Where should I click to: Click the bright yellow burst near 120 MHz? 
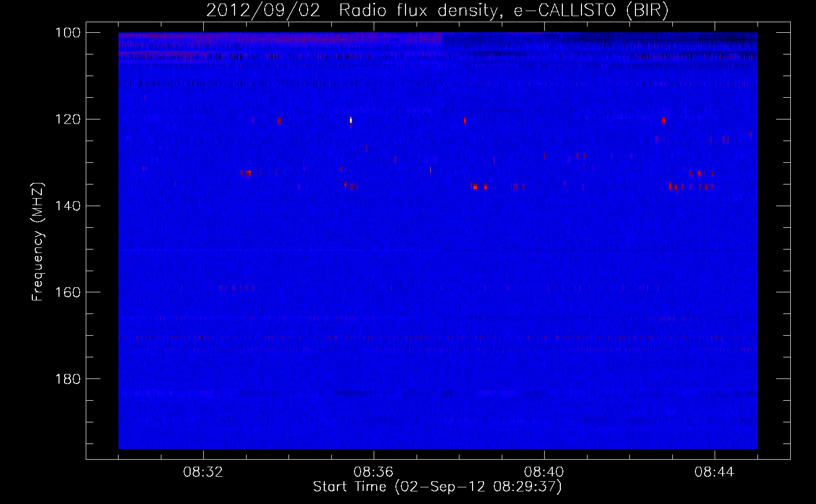click(351, 120)
